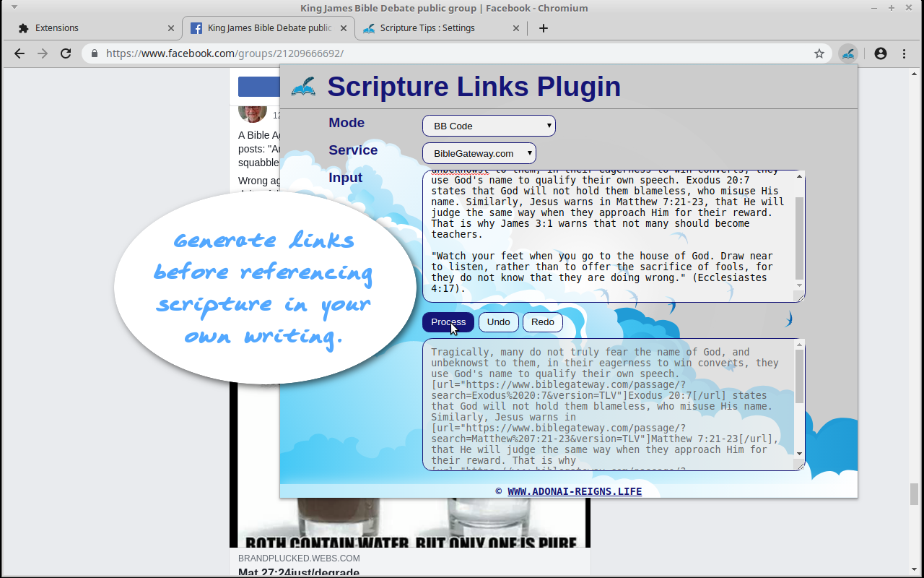
Task: Click the Process button
Action: [x=448, y=322]
